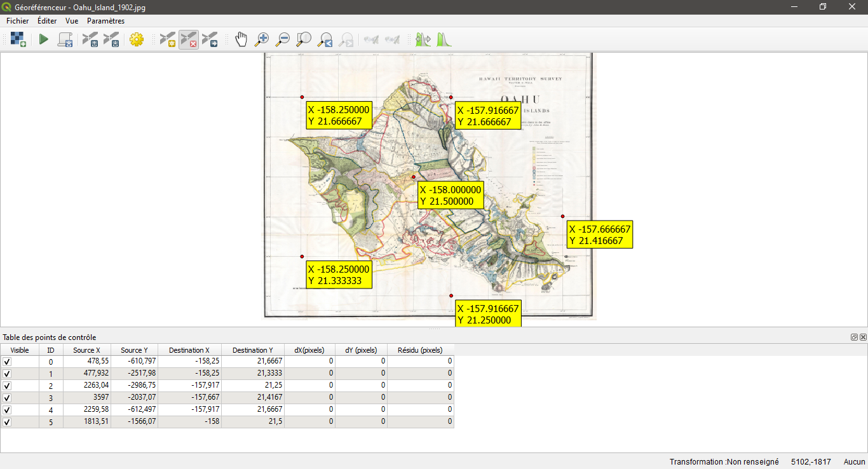Uncheck Visible checkbox for point ID 3

tap(7, 398)
